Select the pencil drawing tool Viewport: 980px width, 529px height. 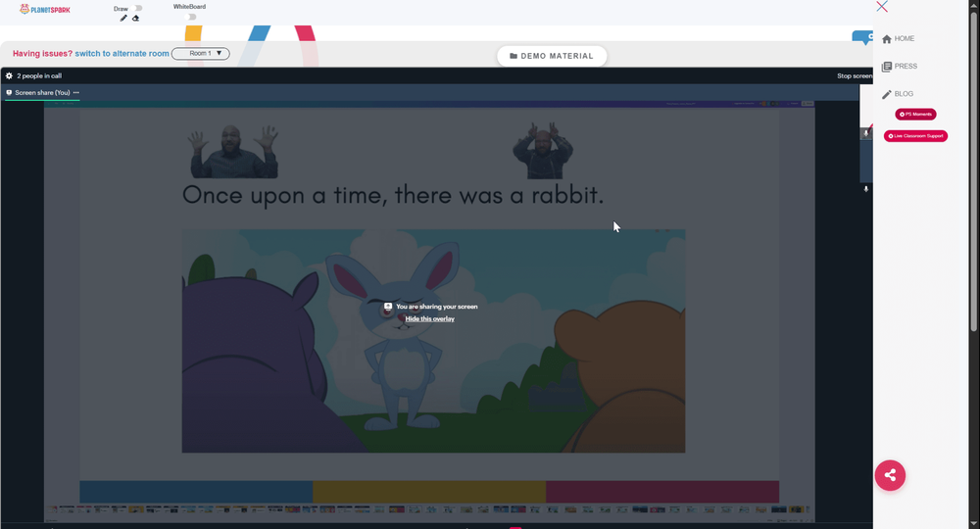click(x=123, y=18)
